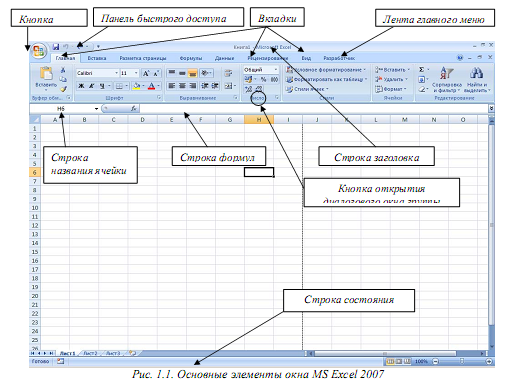Image resolution: width=518 pixels, height=386 pixels.
Task: Switch to Page Layout view in the status bar
Action: [x=398, y=361]
